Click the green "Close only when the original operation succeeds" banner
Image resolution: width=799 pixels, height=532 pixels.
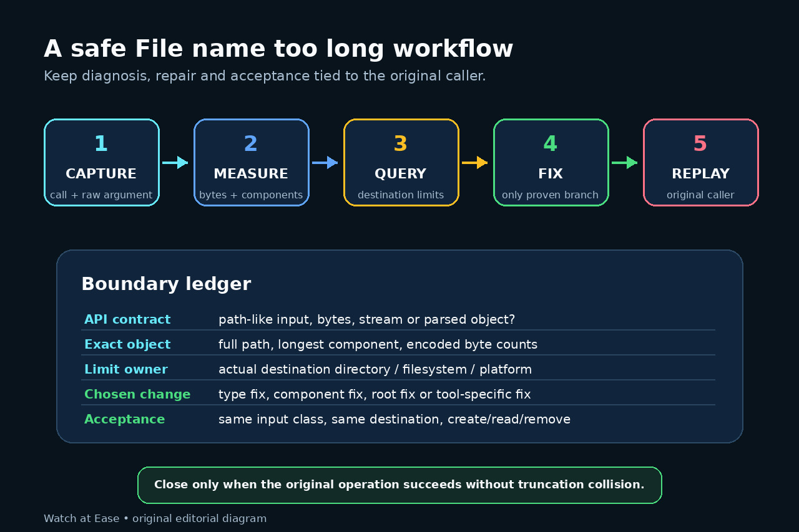(399, 485)
